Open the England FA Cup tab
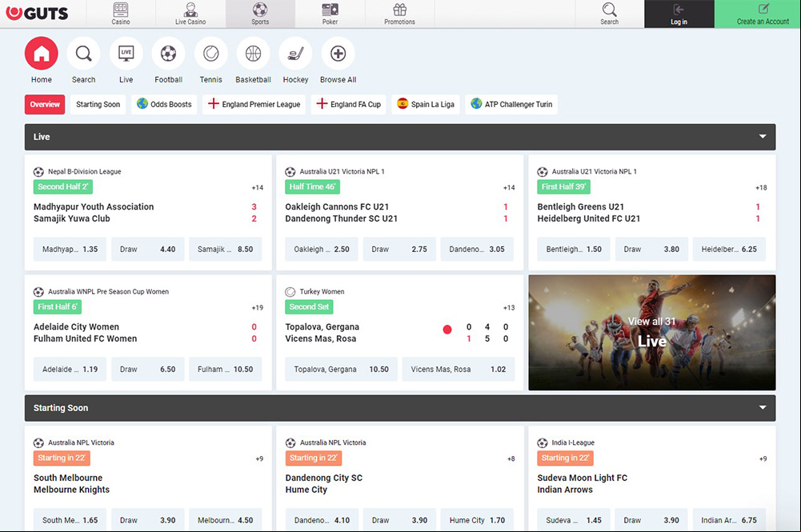Screen dimensions: 801x532 pyautogui.click(x=349, y=104)
